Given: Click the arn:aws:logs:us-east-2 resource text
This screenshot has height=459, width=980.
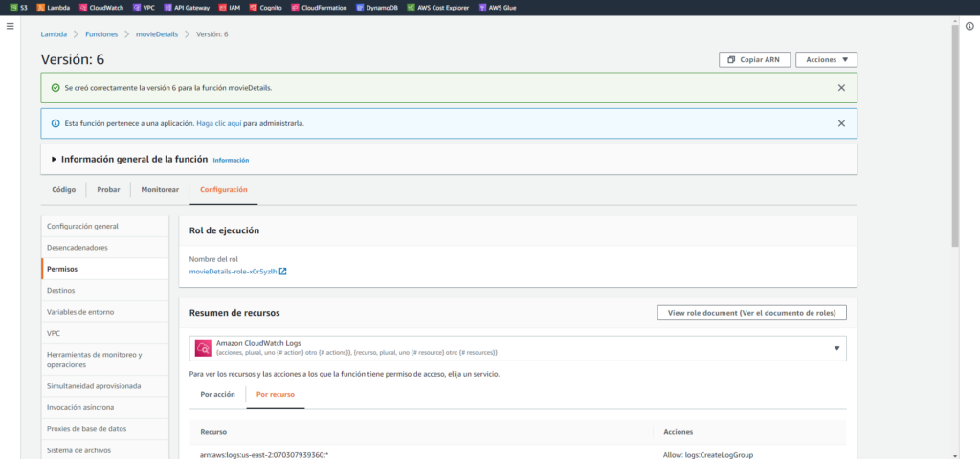Looking at the screenshot, I should pos(264,455).
